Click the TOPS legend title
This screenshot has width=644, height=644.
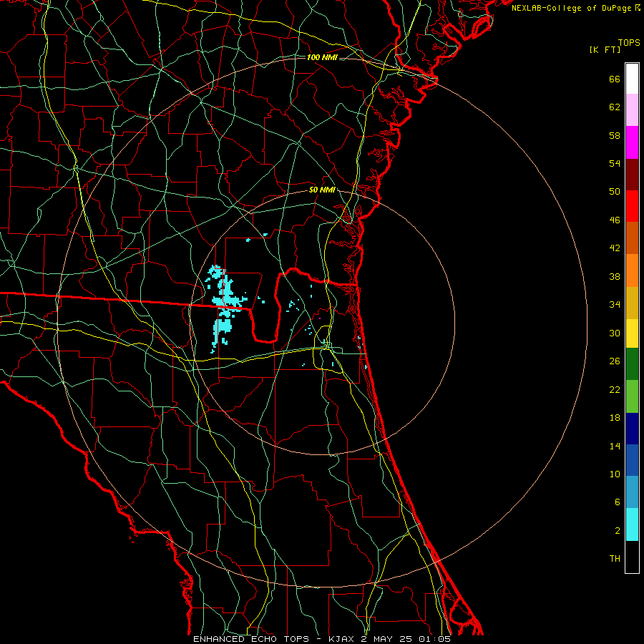point(629,43)
